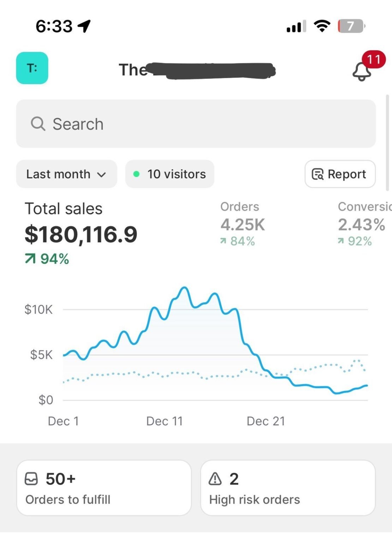Tap the search magnifier icon
The height and width of the screenshot is (543, 392).
click(x=38, y=124)
